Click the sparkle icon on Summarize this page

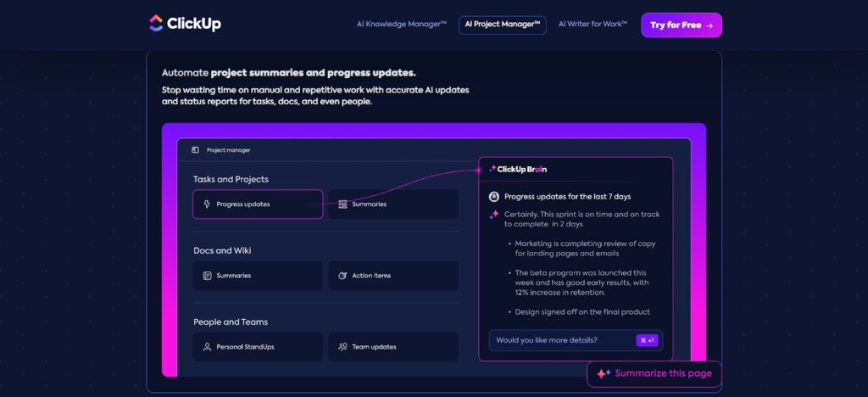604,373
